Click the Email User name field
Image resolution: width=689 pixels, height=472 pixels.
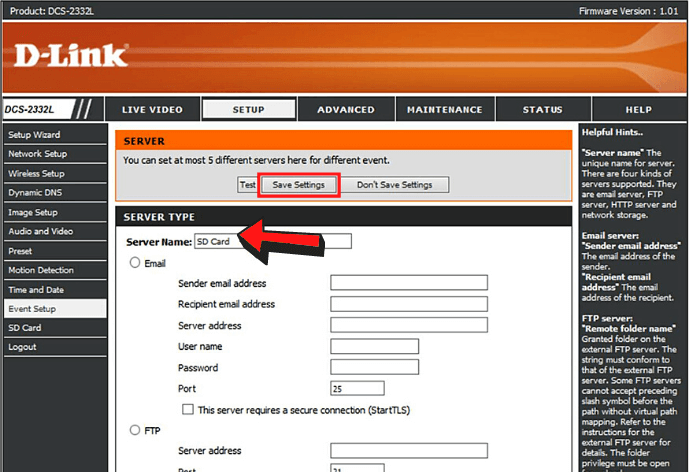pos(374,346)
